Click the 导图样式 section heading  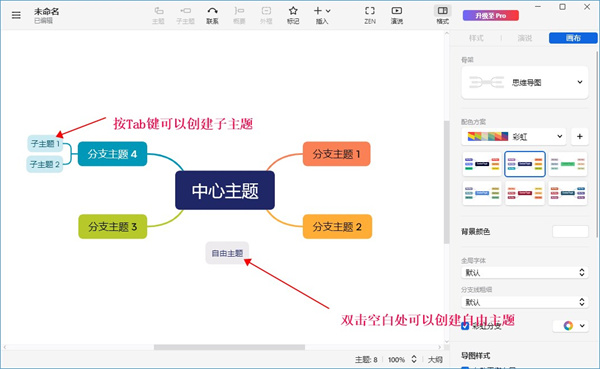tap(476, 356)
